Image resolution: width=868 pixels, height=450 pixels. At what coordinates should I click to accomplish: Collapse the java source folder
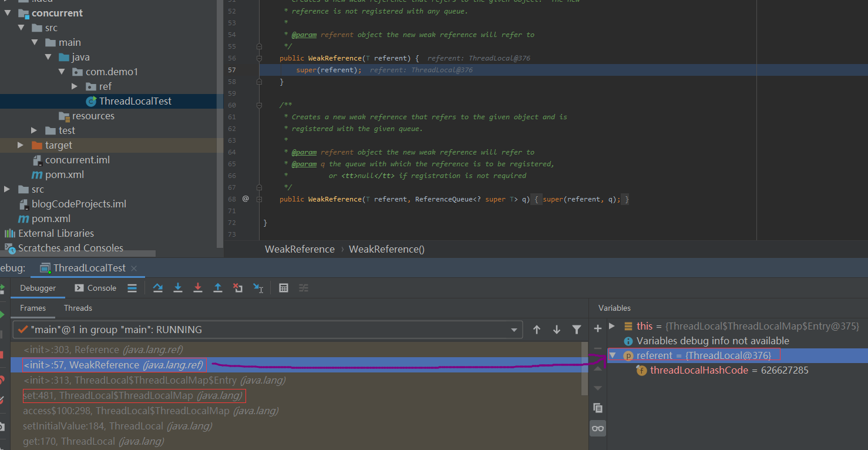pos(48,57)
